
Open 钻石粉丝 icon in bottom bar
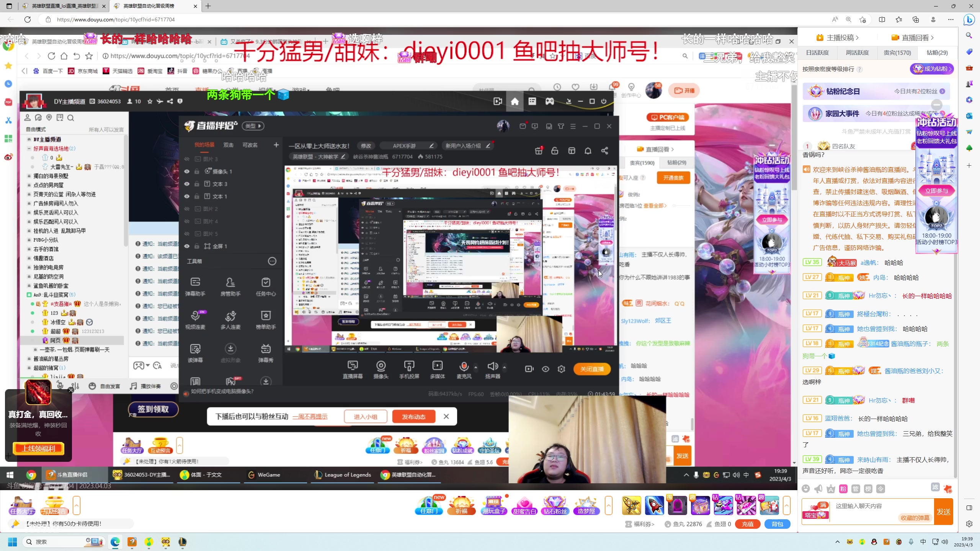(555, 506)
